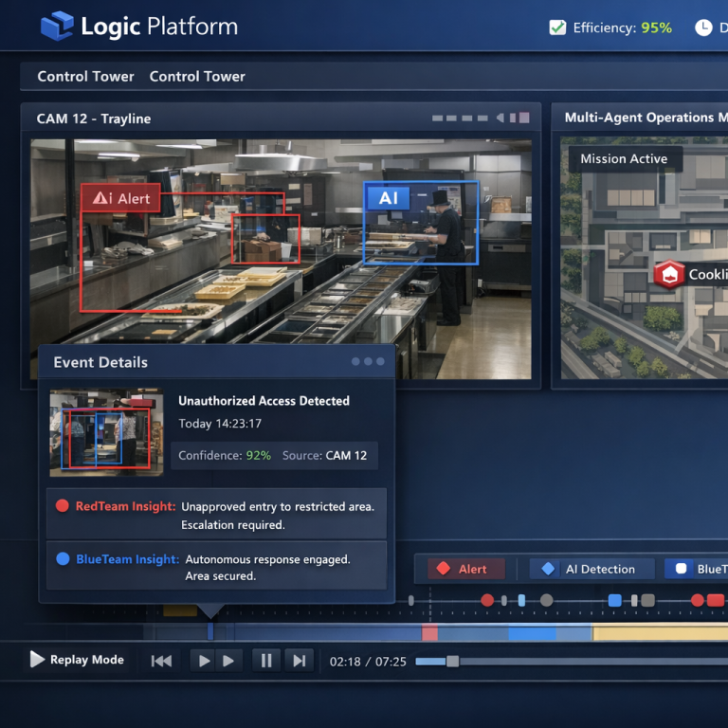Skip to the start with the rewind button
This screenshot has width=728, height=728.
162,661
